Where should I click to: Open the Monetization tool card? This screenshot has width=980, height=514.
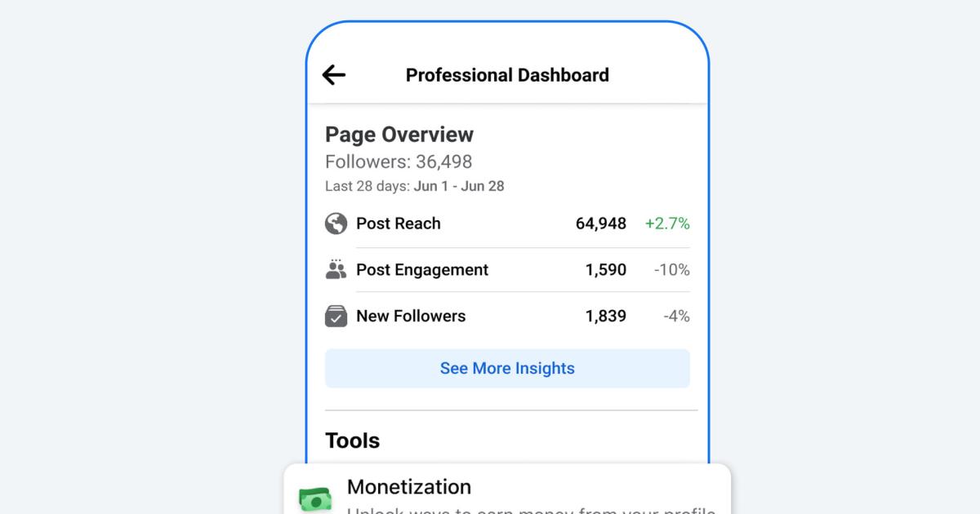[506, 491]
